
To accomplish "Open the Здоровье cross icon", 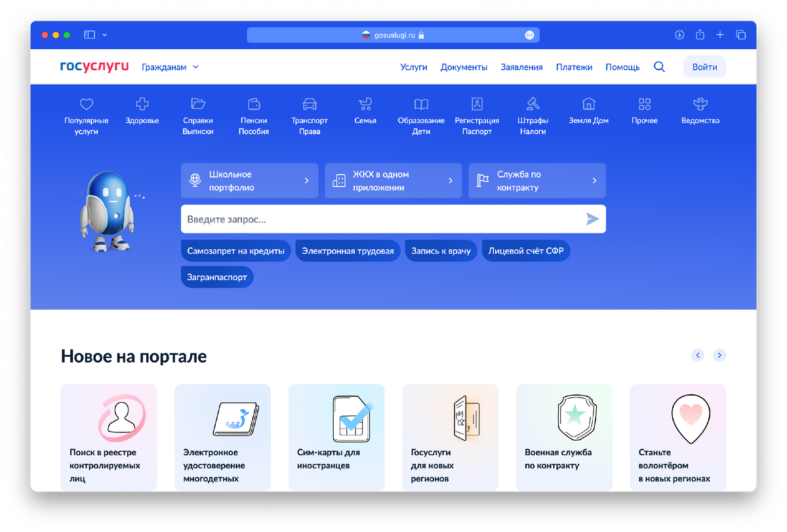I will [142, 104].
